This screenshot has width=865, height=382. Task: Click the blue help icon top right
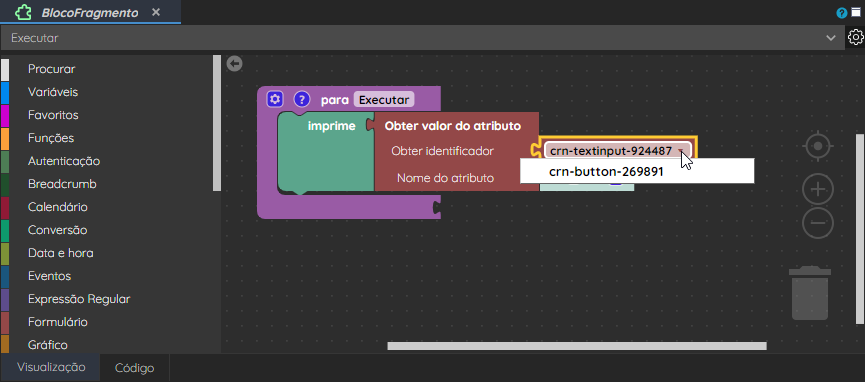[842, 13]
